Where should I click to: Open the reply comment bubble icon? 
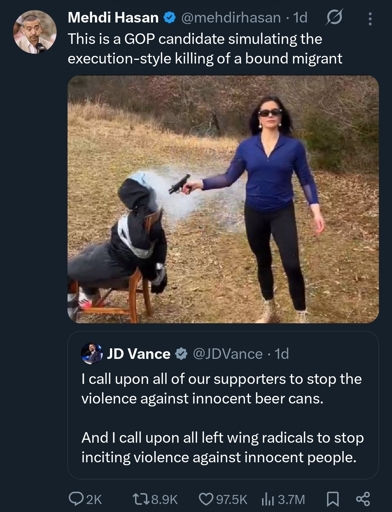pyautogui.click(x=75, y=499)
